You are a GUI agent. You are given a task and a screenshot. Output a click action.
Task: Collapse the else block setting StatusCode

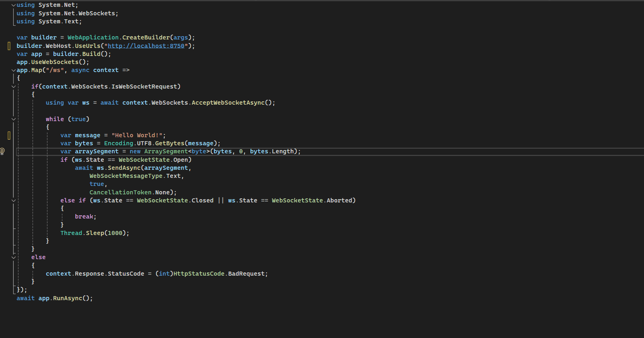[x=13, y=258]
